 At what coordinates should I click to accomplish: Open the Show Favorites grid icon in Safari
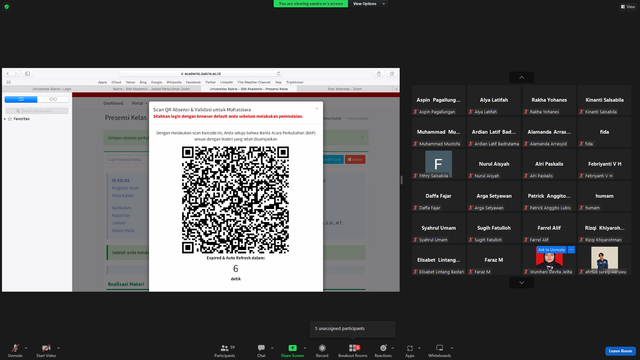[x=9, y=82]
